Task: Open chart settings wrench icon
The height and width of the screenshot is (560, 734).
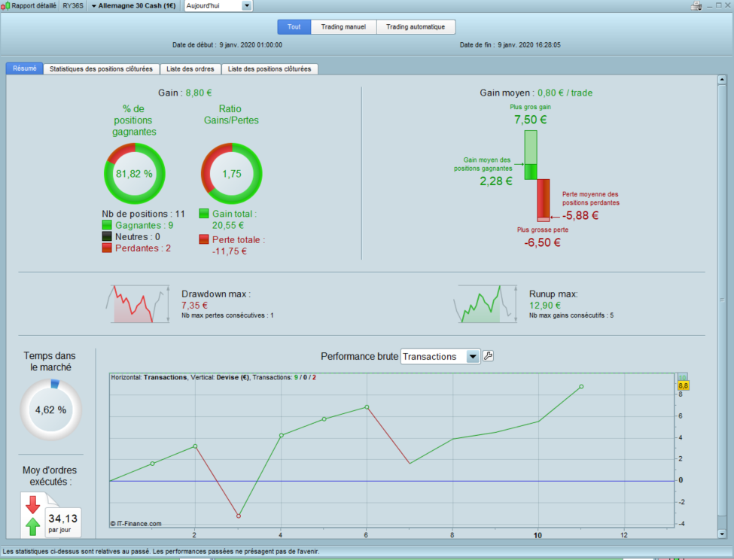Action: (x=488, y=356)
